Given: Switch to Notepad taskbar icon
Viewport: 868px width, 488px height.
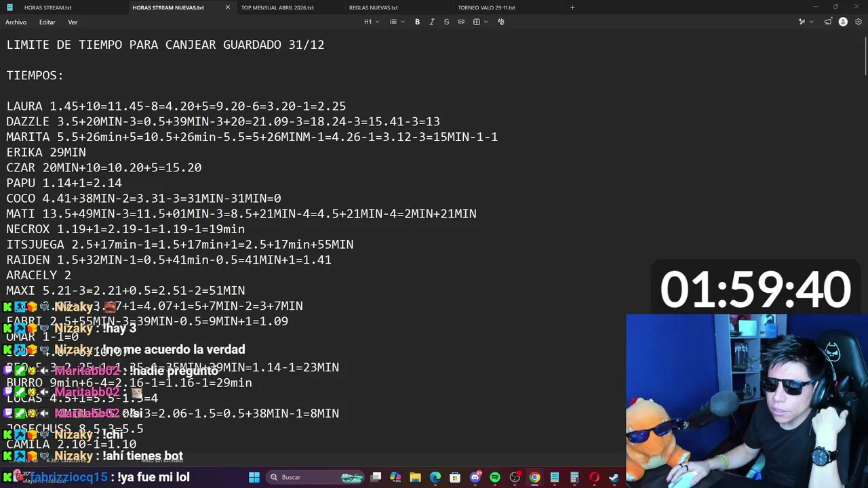Looking at the screenshot, I should (x=555, y=477).
